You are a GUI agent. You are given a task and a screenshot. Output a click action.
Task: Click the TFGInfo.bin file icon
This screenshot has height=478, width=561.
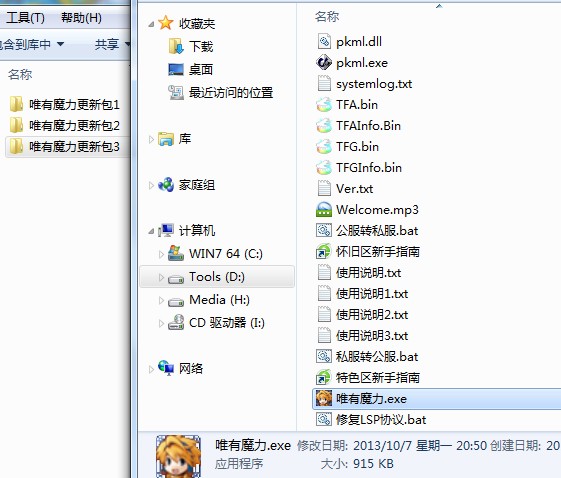pos(324,168)
